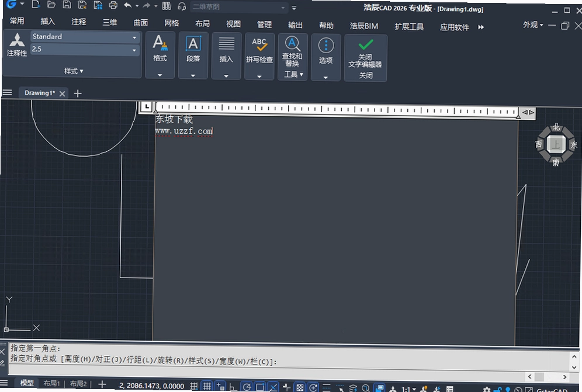Click the Open folder icon
582x392 pixels.
click(x=51, y=5)
